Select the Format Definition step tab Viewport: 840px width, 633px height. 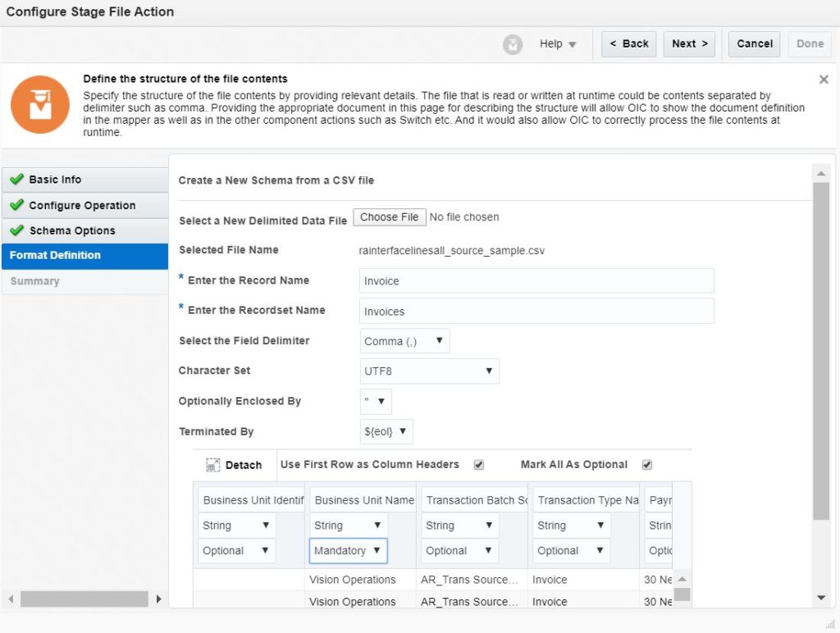point(84,256)
